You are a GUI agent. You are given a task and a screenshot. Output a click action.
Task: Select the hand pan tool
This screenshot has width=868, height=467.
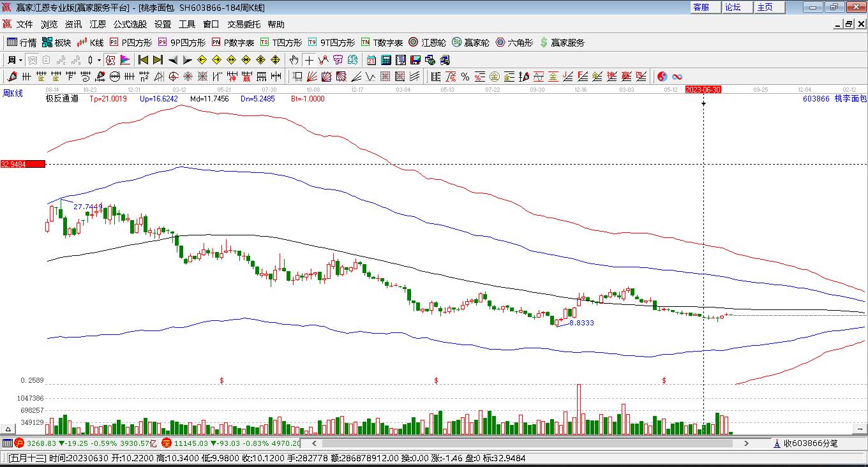coord(294,60)
